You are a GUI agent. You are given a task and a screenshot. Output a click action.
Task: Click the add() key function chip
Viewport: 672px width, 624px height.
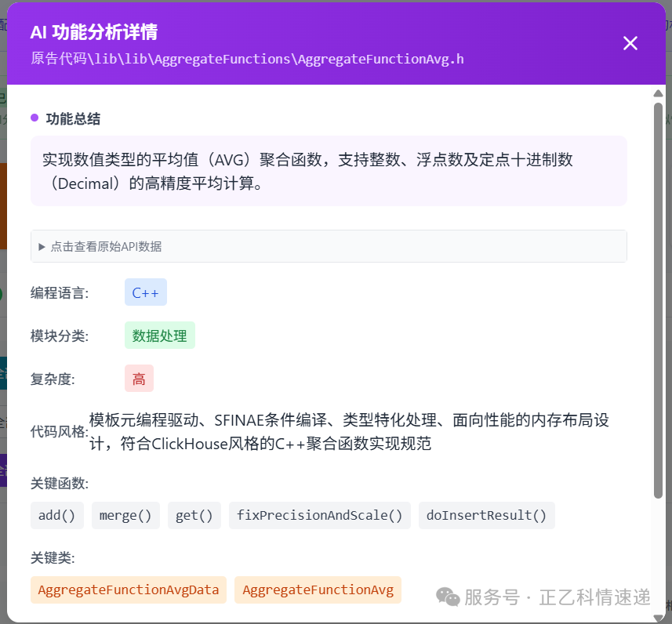56,516
